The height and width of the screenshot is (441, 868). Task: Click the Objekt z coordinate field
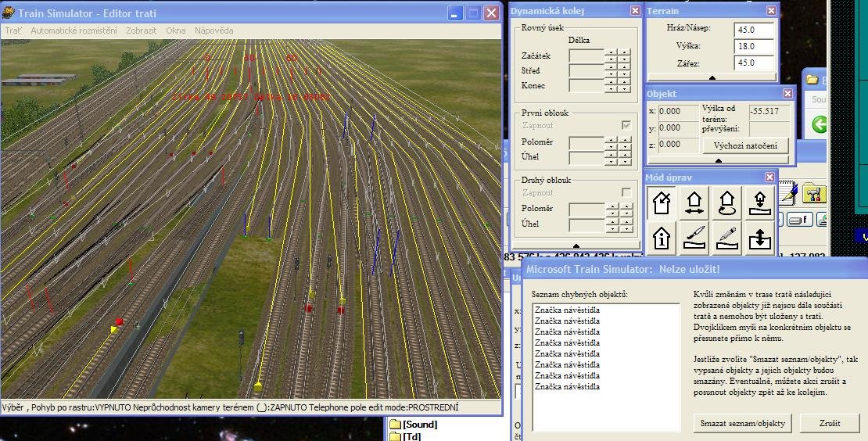[678, 145]
